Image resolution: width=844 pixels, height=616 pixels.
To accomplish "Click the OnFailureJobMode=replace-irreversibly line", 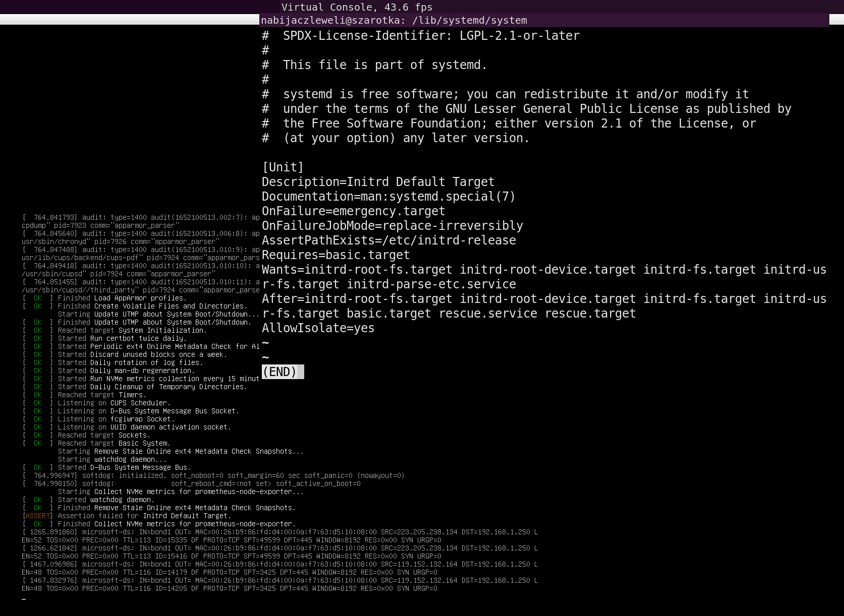I will tap(392, 226).
